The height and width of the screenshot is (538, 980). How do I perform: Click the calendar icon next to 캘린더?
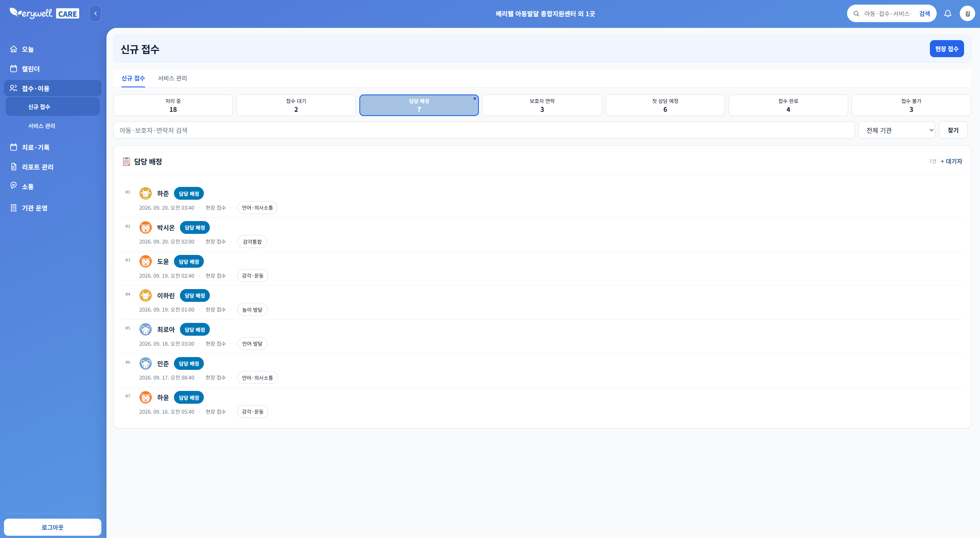coord(14,69)
